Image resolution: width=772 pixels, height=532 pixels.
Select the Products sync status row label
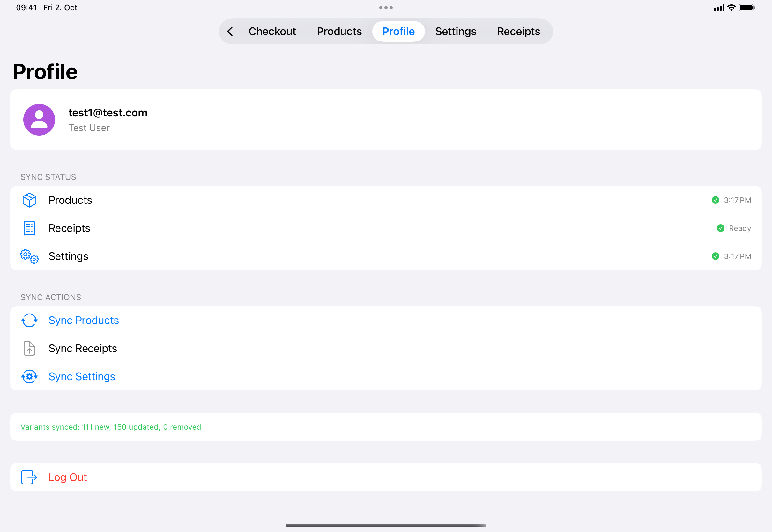pos(70,200)
